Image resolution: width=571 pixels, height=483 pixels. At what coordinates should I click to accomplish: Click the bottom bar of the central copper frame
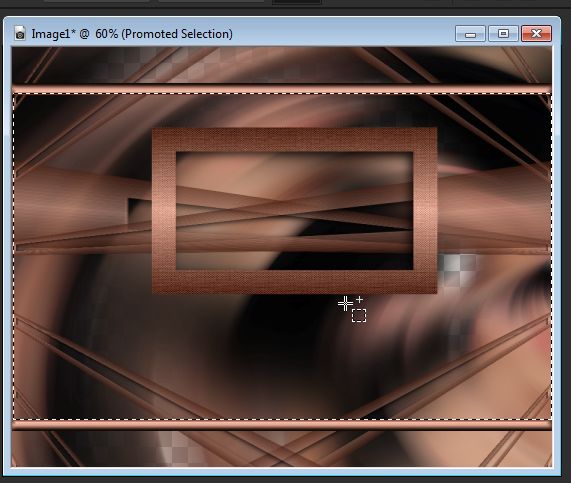click(x=294, y=282)
